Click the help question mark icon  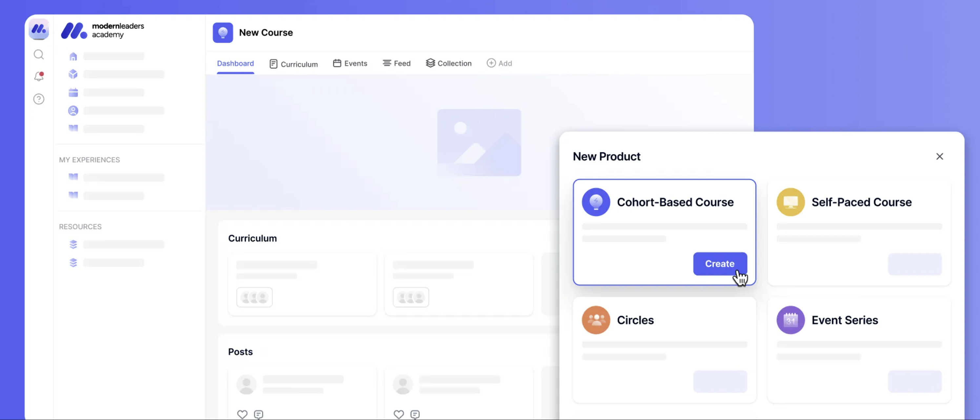[38, 99]
